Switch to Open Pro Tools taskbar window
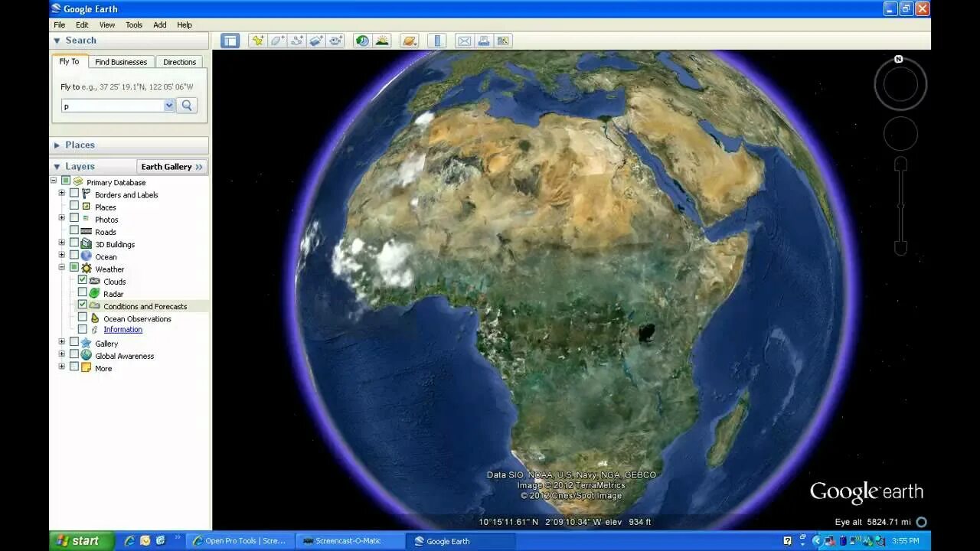Image resolution: width=980 pixels, height=551 pixels. point(240,540)
